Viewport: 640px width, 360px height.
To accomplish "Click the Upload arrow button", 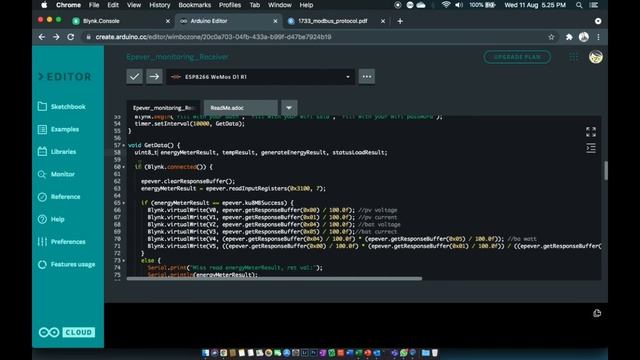I will click(154, 76).
